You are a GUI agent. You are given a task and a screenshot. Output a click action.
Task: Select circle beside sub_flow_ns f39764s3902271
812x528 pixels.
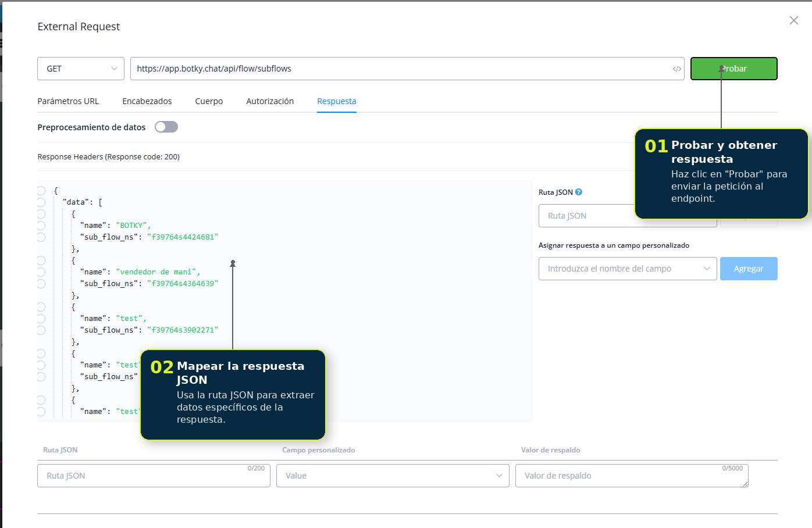(41, 330)
